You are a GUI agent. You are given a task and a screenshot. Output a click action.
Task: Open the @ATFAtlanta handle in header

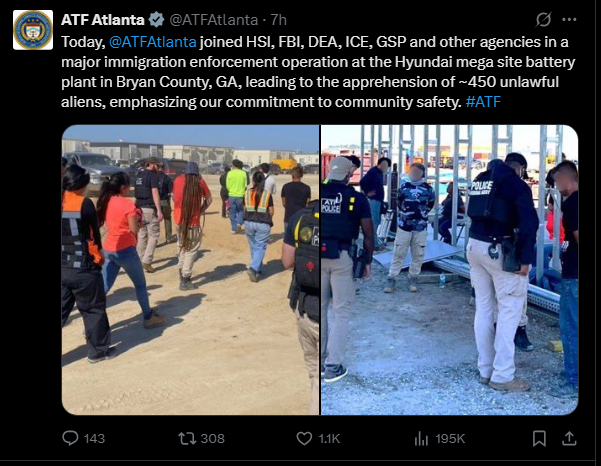tap(214, 20)
